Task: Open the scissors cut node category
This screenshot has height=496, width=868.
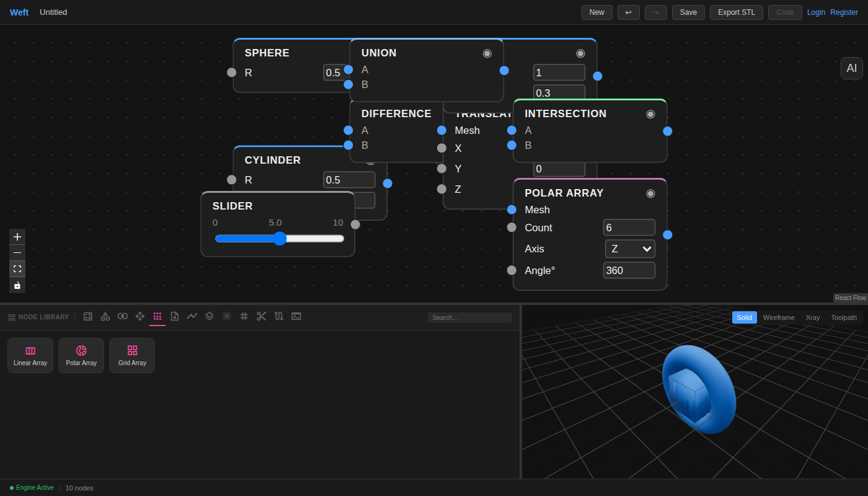Action: (261, 316)
